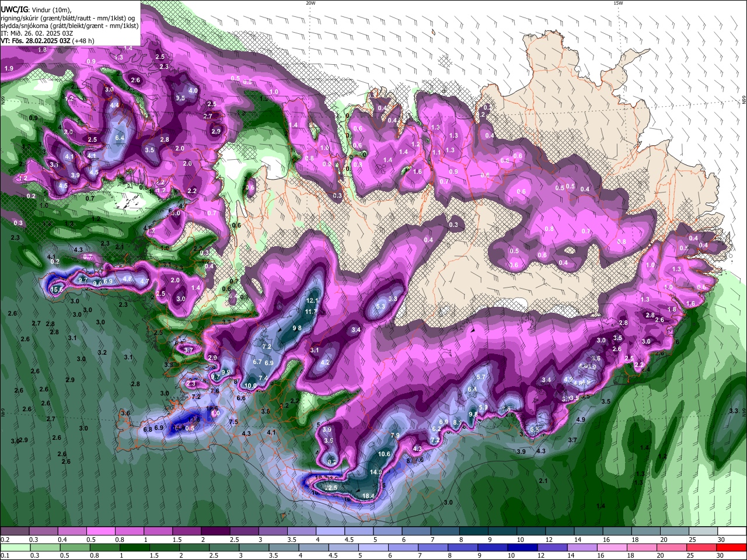The height and width of the screenshot is (560, 747).
Task: Click the 14.9 precipitation value
Action: [x=376, y=472]
